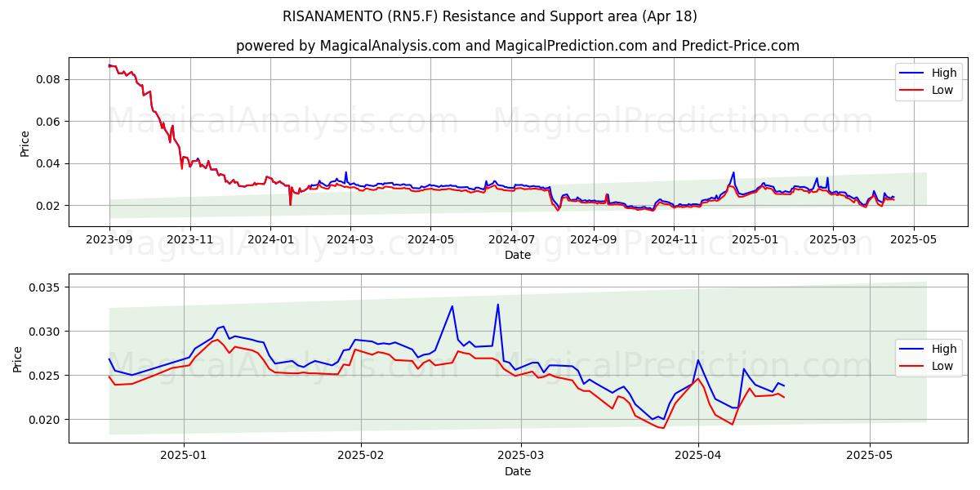Click bottom chart x-axis label '2025-02'
This screenshot has height=490, width=980.
point(361,456)
